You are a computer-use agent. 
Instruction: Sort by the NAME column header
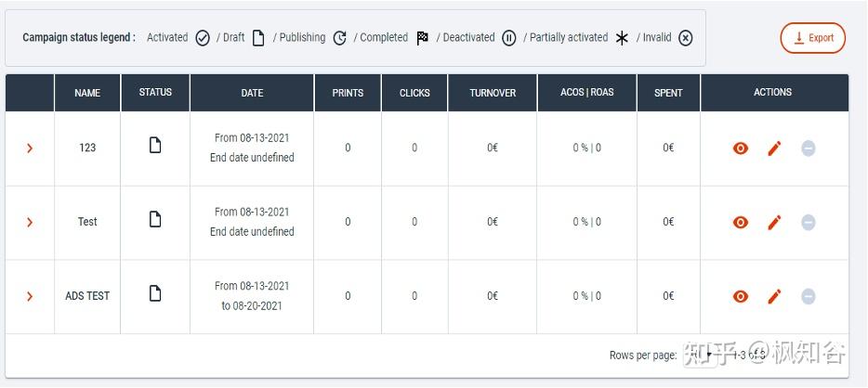point(87,93)
